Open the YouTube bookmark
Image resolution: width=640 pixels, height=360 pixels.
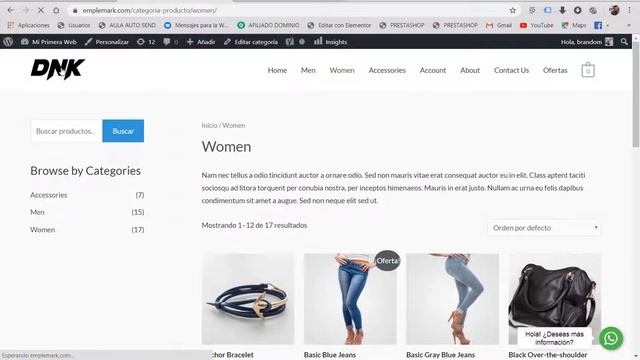[x=536, y=25]
